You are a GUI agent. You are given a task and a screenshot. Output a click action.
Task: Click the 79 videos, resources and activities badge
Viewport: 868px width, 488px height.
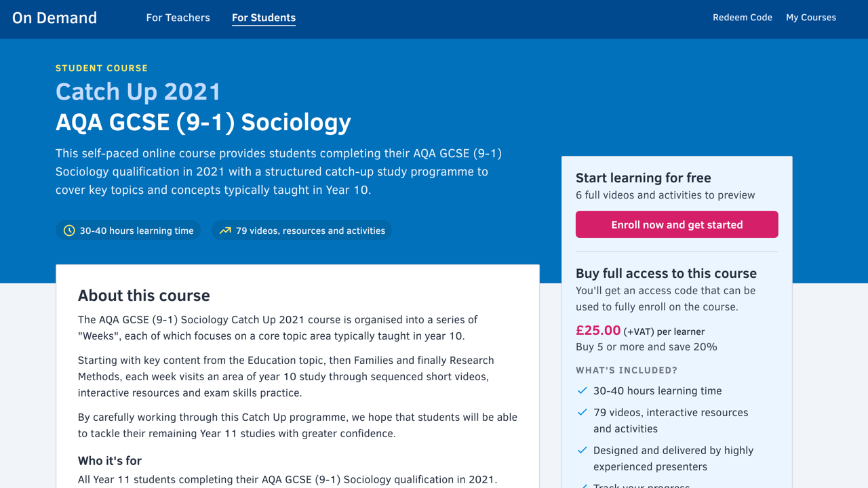pyautogui.click(x=302, y=230)
